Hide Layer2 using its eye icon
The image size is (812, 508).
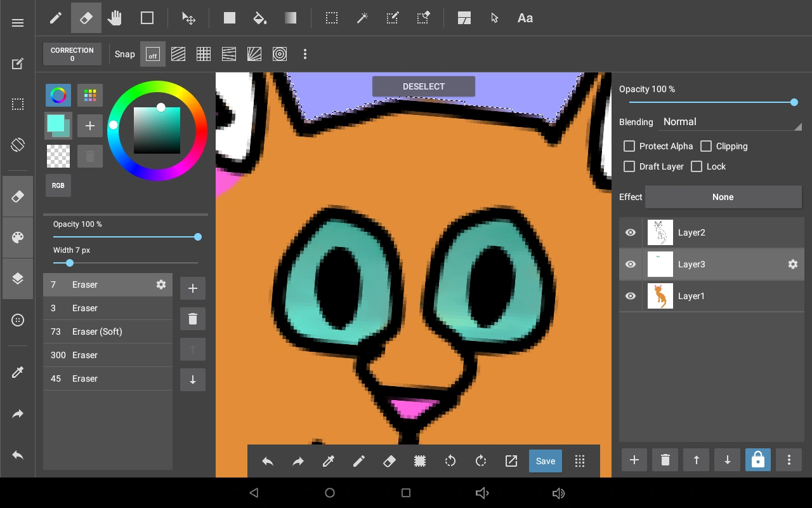coord(631,233)
